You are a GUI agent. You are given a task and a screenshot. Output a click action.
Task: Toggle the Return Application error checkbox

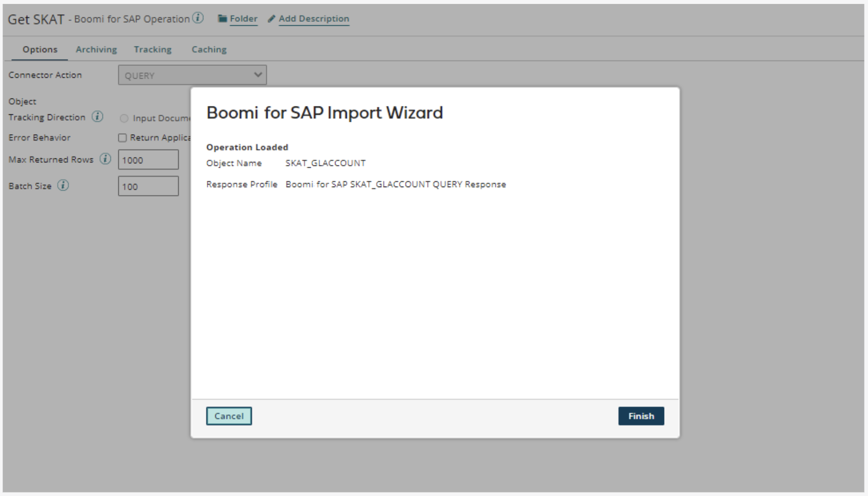pos(122,138)
